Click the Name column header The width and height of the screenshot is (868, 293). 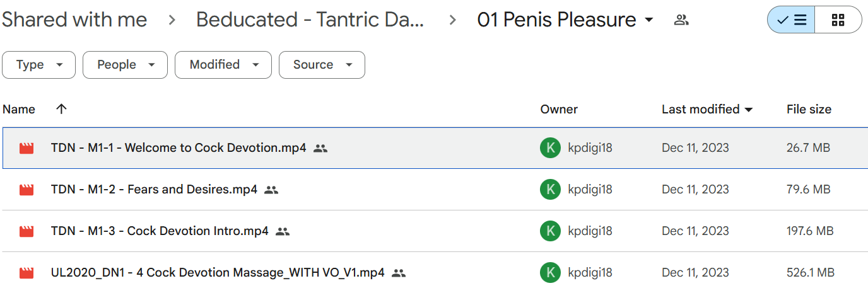19,109
